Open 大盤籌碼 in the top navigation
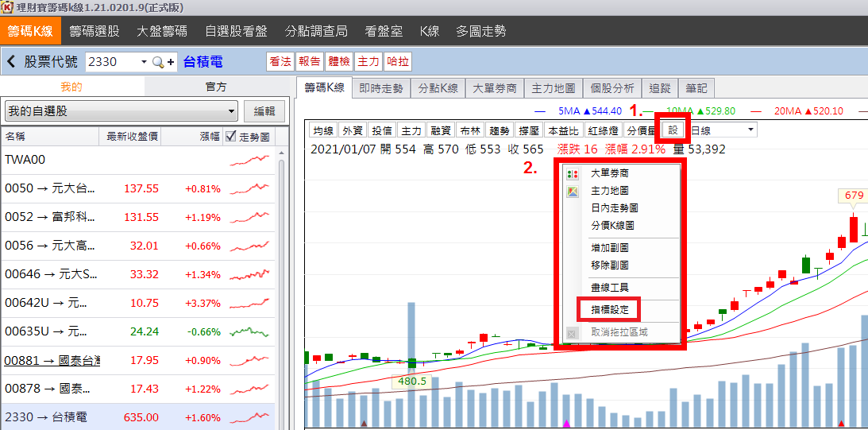 click(162, 32)
